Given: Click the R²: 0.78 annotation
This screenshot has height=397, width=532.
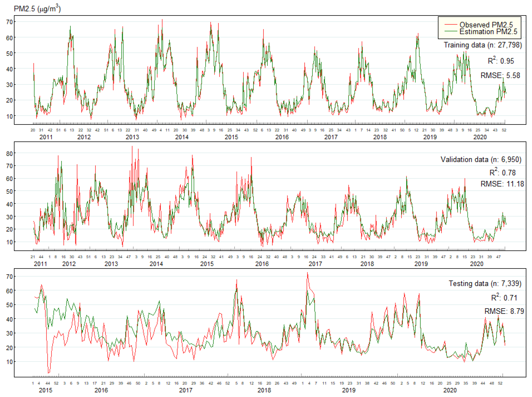Looking at the screenshot, I should coord(502,172).
